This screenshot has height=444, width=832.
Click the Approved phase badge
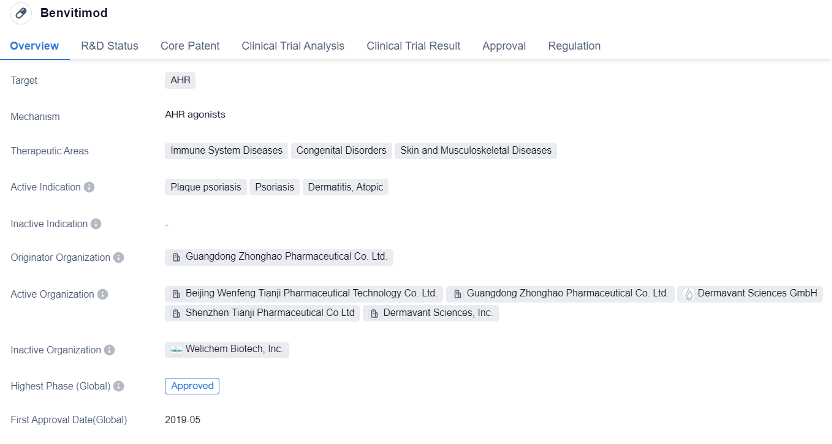coord(192,386)
